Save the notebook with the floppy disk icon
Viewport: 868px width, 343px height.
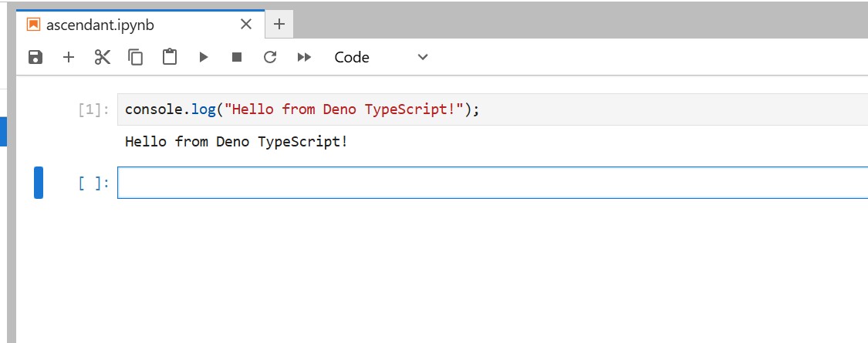[35, 57]
